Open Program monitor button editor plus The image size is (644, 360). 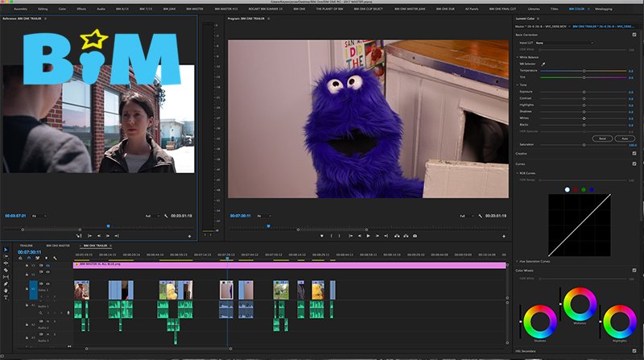tap(504, 236)
